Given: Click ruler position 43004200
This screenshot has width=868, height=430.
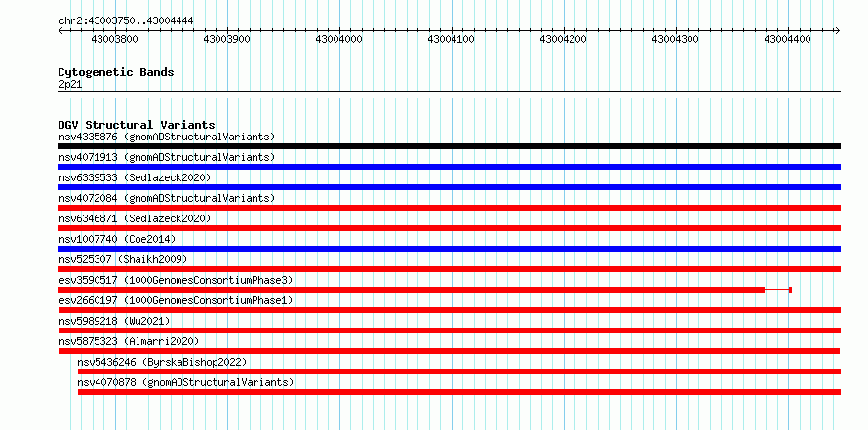Looking at the screenshot, I should [x=564, y=39].
